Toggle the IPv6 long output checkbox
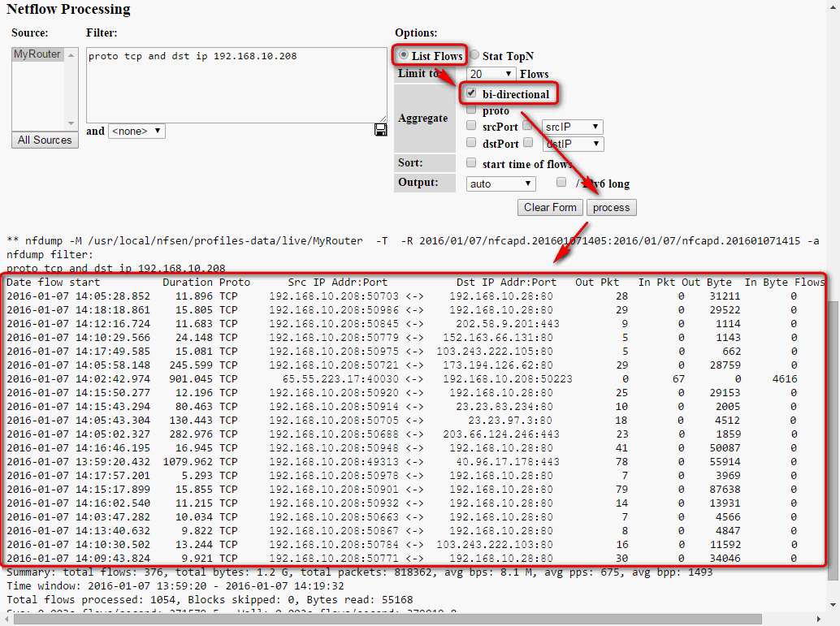Viewport: 840px width, 626px height. click(x=562, y=183)
